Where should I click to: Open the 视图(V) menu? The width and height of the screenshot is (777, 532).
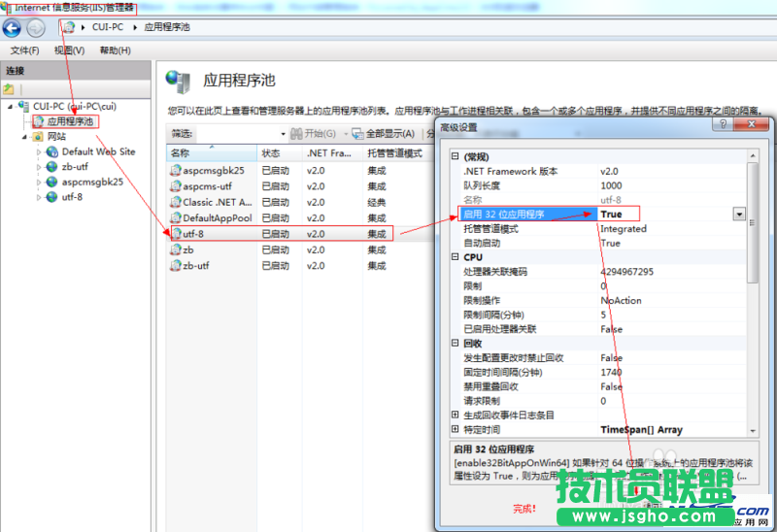pyautogui.click(x=69, y=50)
